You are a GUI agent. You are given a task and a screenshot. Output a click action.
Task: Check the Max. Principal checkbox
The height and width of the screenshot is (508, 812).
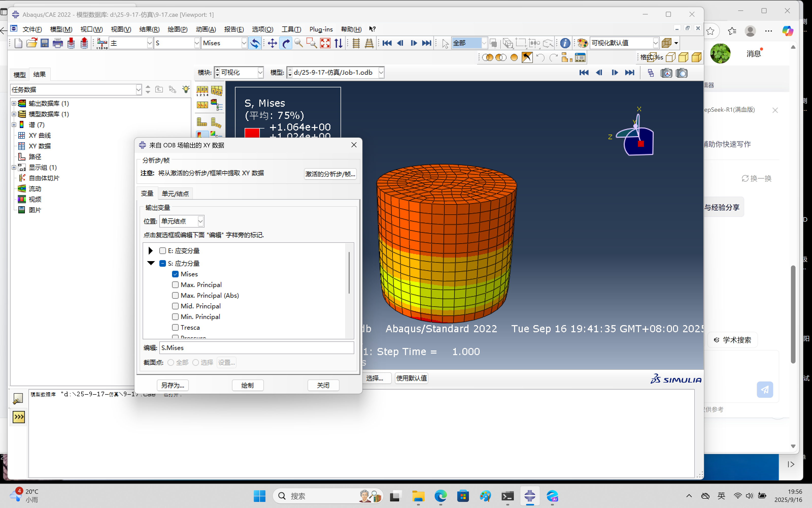(x=175, y=285)
